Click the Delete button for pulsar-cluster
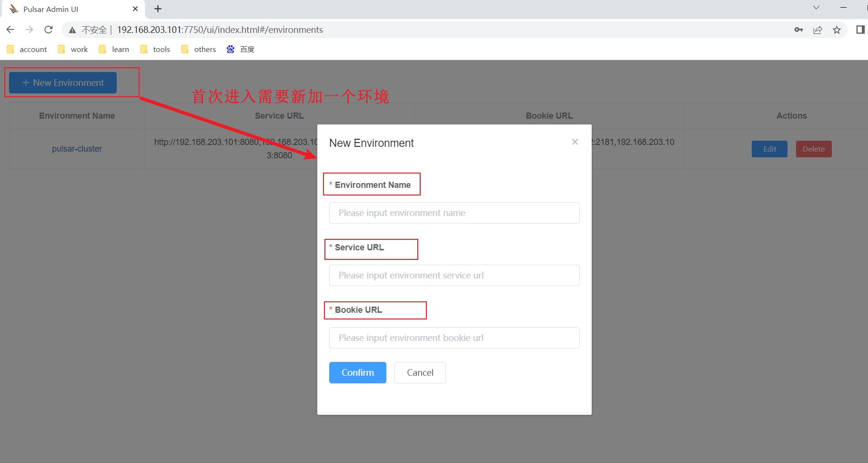 [813, 149]
